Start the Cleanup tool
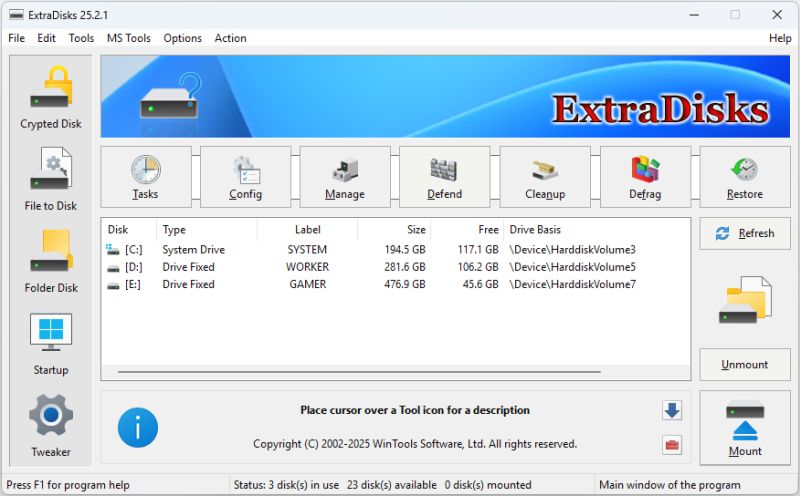800x496 pixels. (545, 178)
